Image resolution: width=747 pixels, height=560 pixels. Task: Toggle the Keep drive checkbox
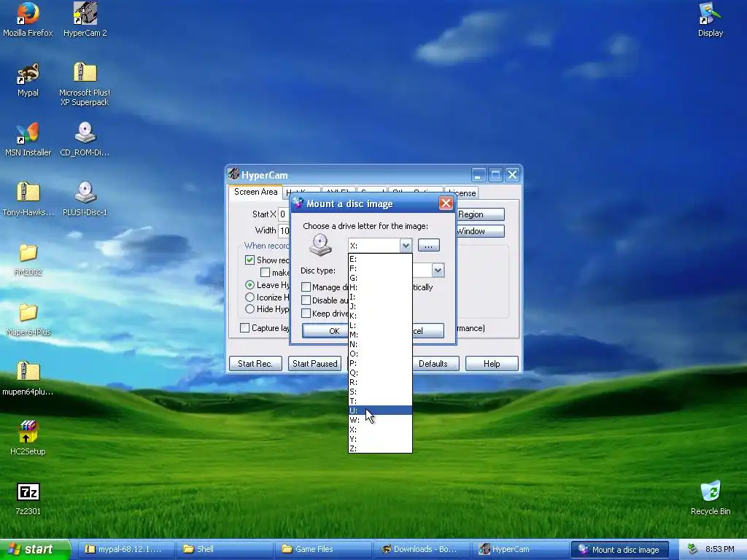point(306,314)
